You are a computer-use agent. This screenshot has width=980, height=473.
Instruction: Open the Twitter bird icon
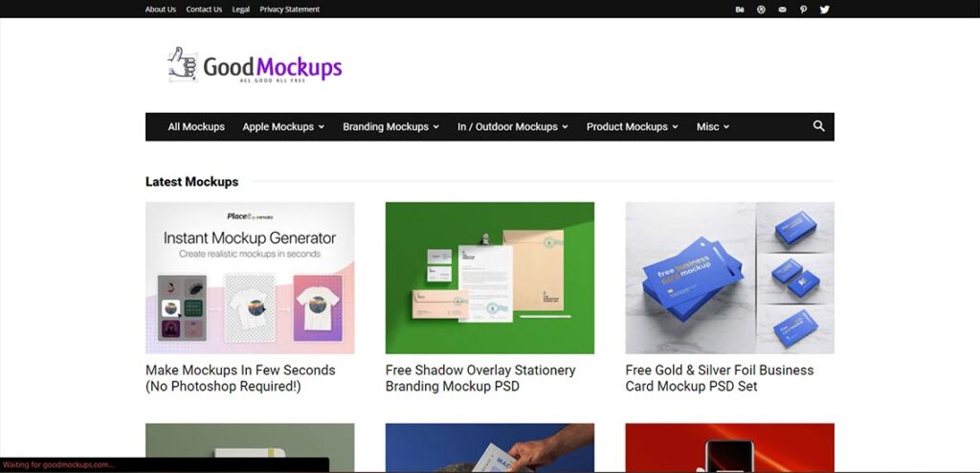(824, 10)
